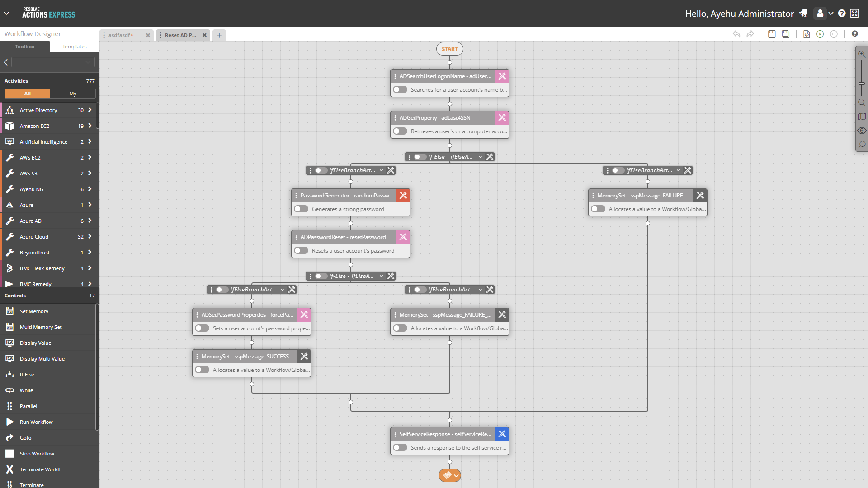
Task: Run the workflow with the play icon
Action: click(821, 34)
